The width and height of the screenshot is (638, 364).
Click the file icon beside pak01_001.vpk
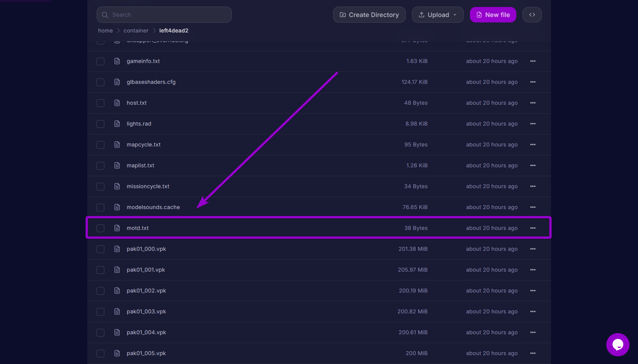[x=117, y=270]
